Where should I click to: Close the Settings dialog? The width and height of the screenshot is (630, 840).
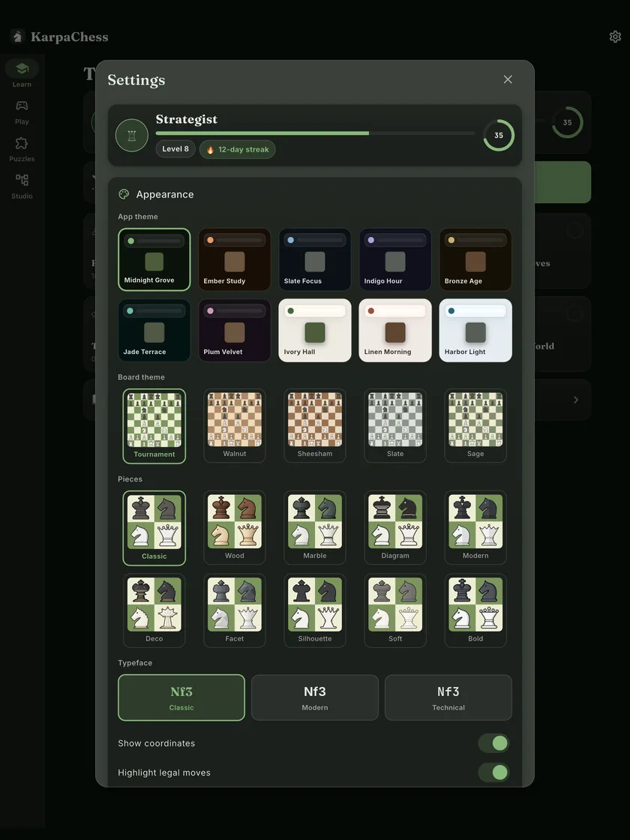(x=508, y=79)
